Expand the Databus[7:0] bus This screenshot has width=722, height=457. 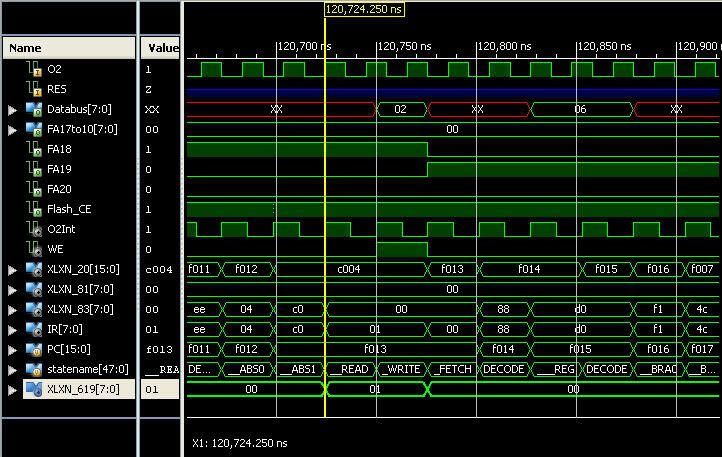(12, 110)
